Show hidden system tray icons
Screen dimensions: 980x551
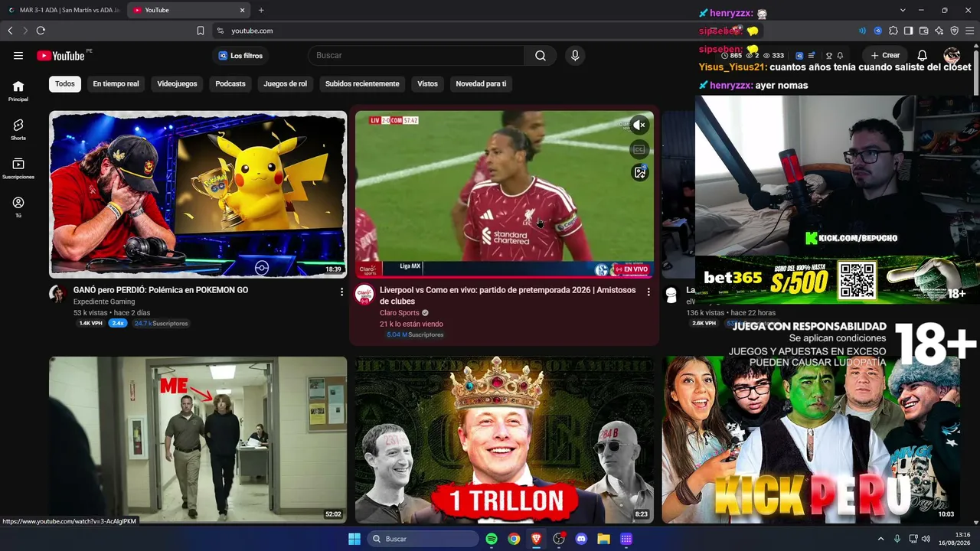pos(880,539)
